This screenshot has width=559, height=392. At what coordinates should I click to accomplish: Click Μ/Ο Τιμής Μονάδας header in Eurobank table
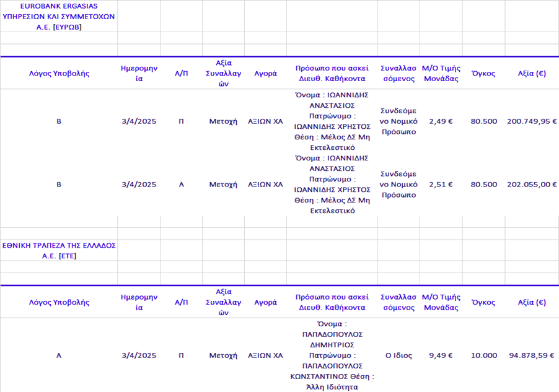pos(441,74)
